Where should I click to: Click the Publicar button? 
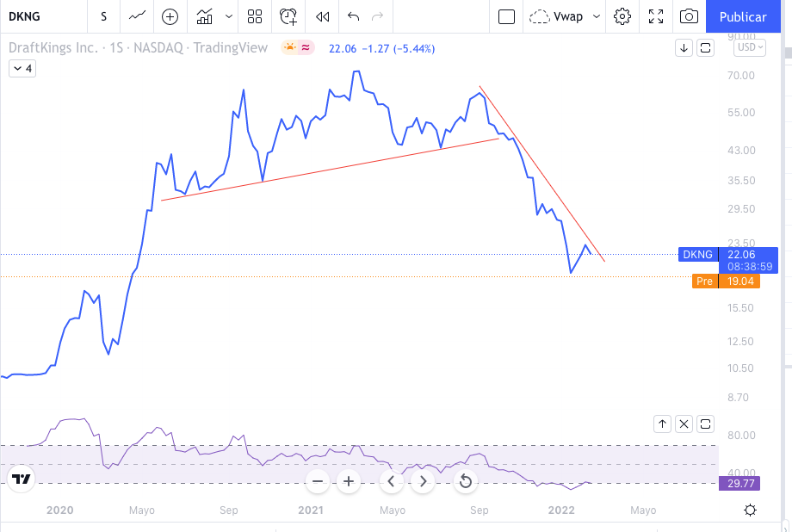(x=742, y=16)
